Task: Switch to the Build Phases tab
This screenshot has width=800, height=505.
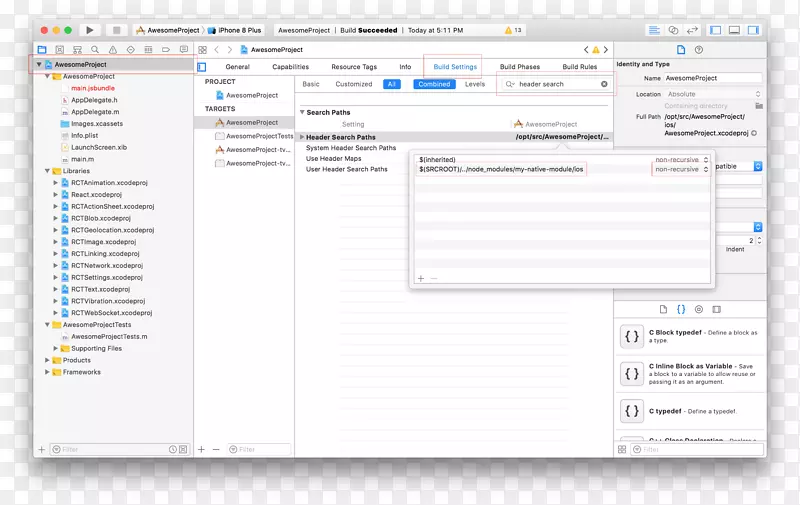Action: 519,67
